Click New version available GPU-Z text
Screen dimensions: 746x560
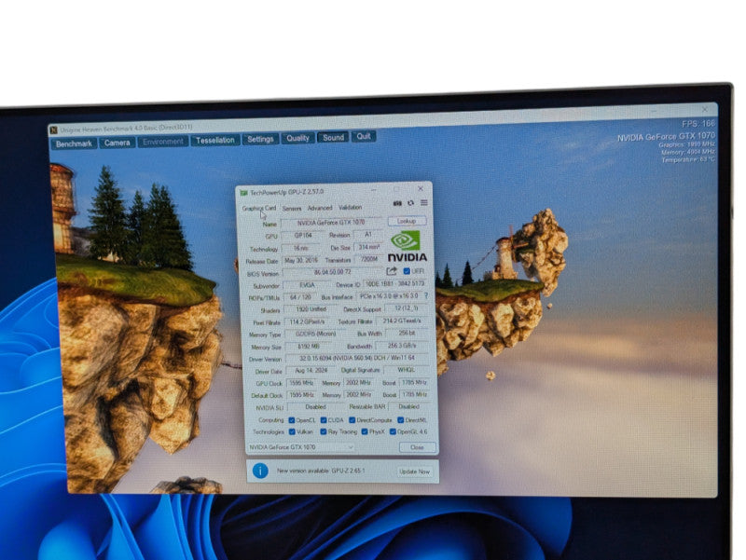(321, 471)
